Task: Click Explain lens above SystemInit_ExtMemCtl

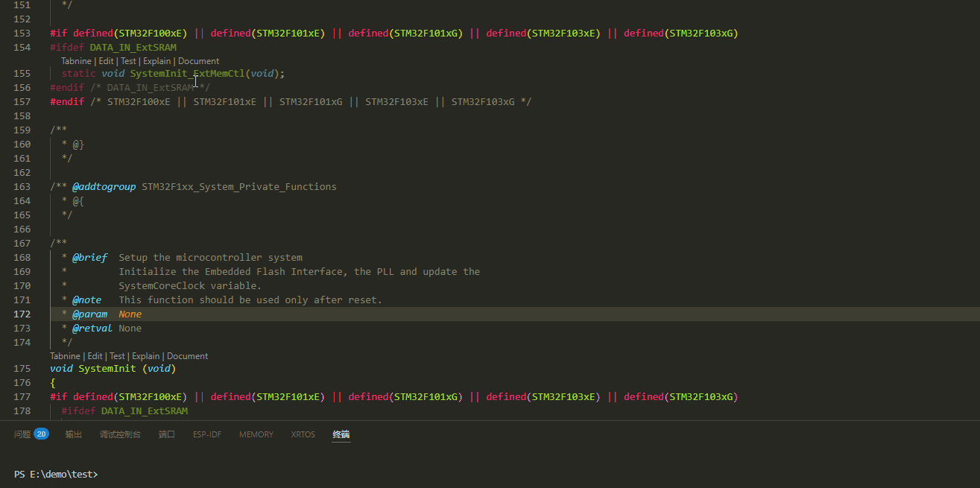Action: [x=157, y=60]
